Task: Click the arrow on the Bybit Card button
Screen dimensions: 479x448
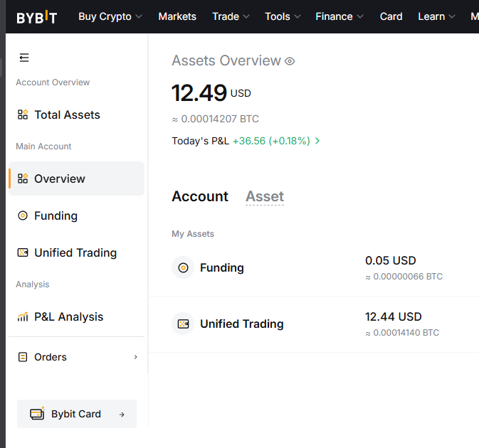Action: pos(122,415)
